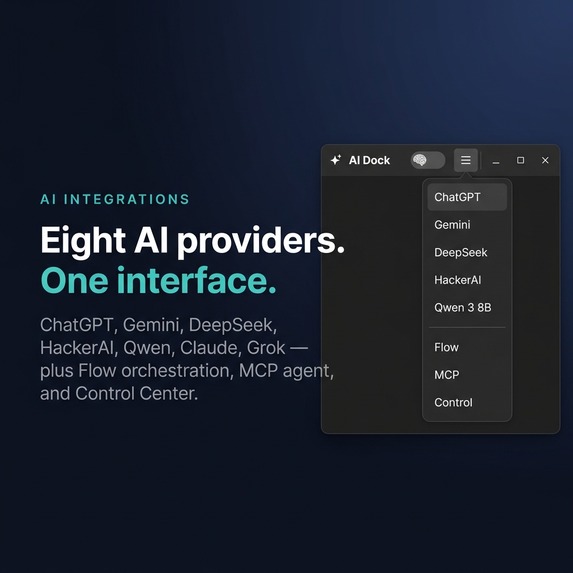Click the AI Dock title text
The width and height of the screenshot is (573, 573).
pyautogui.click(x=369, y=160)
